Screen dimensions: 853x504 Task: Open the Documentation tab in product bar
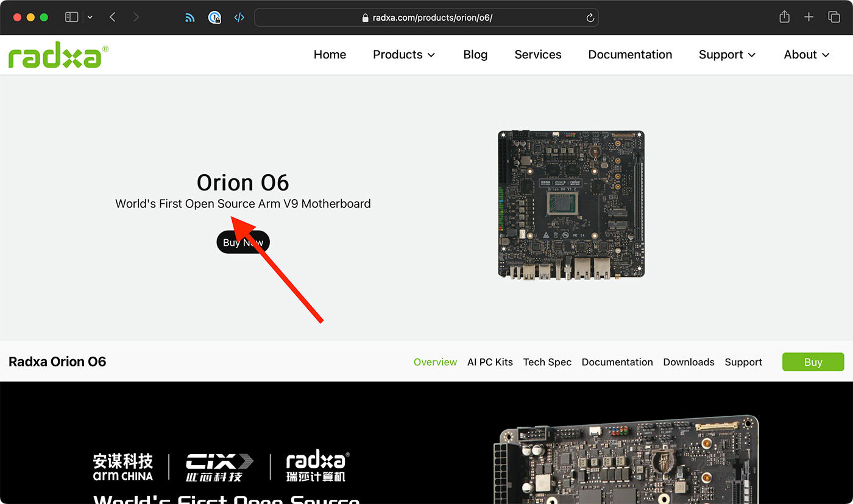[617, 362]
